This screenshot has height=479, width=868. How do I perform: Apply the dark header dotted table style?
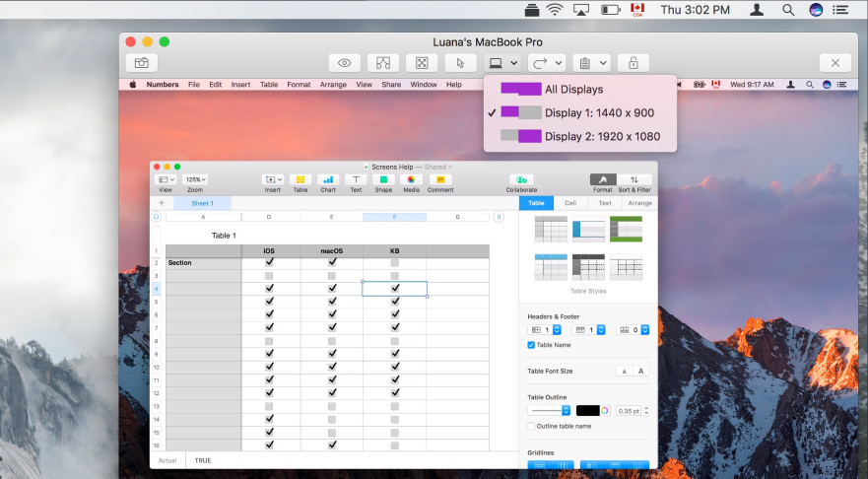tap(588, 267)
